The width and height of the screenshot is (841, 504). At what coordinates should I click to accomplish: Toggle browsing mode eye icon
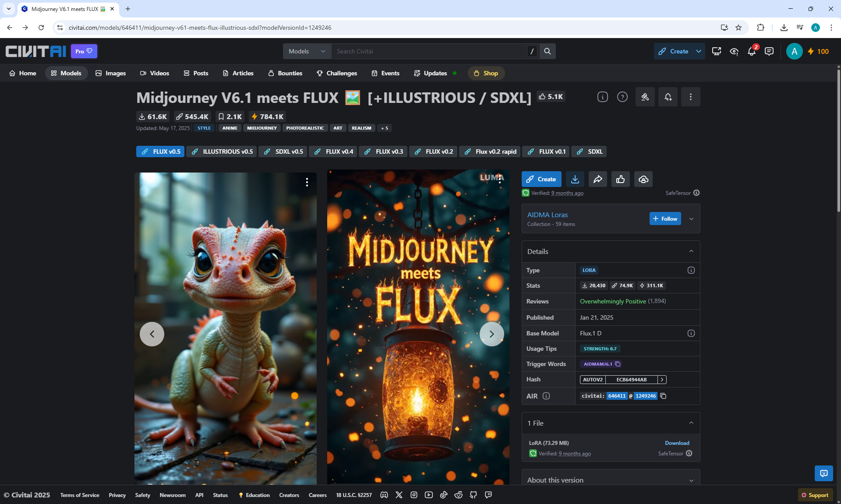coord(734,51)
